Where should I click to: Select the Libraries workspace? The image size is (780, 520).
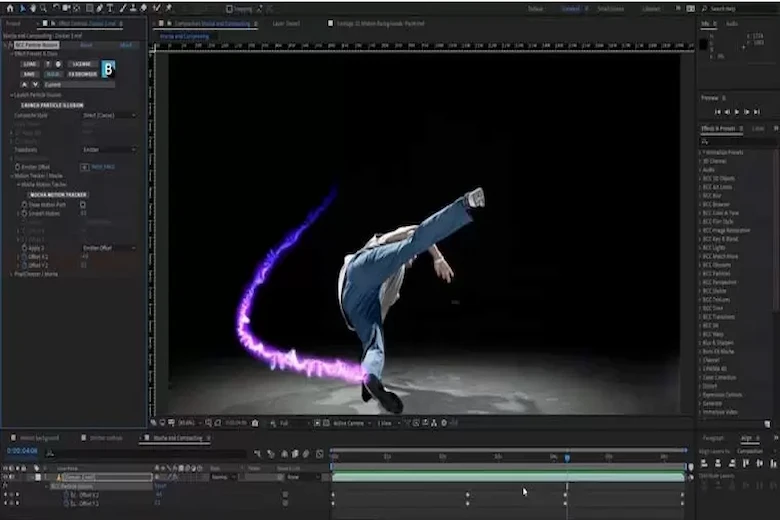[651, 8]
